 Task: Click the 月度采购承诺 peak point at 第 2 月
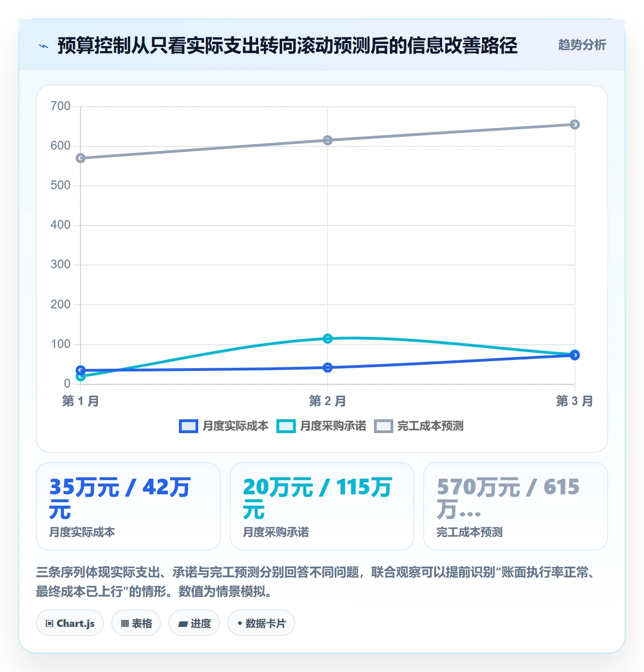(328, 339)
